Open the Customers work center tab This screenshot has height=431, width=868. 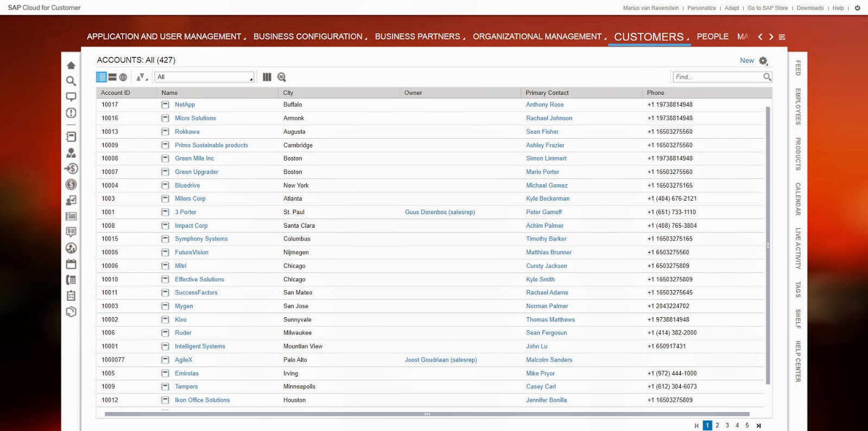pyautogui.click(x=650, y=37)
